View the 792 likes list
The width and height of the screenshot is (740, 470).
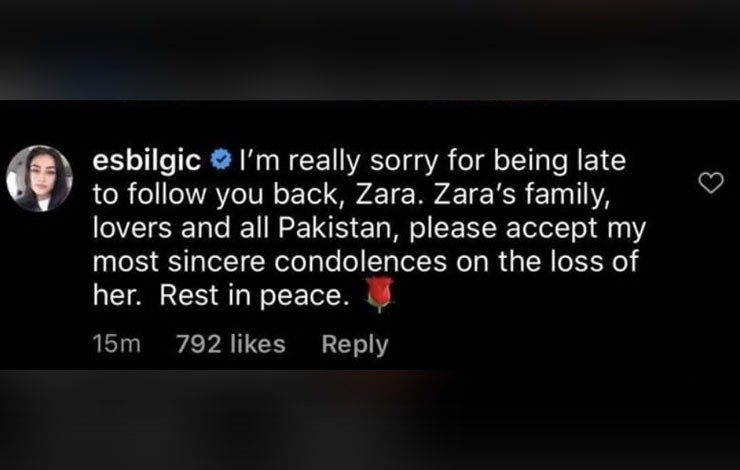[x=231, y=344]
